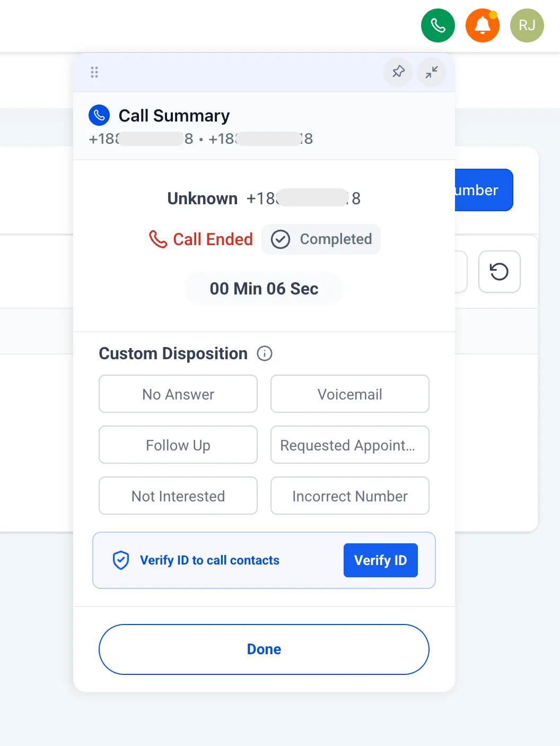Click the Verify ID shield icon

coord(121,560)
